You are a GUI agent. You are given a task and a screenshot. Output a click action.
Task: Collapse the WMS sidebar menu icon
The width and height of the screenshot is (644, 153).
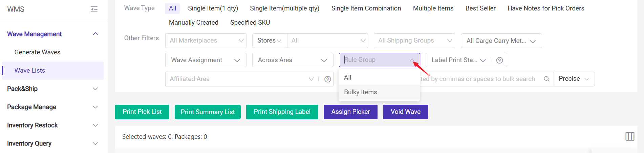coord(94,9)
